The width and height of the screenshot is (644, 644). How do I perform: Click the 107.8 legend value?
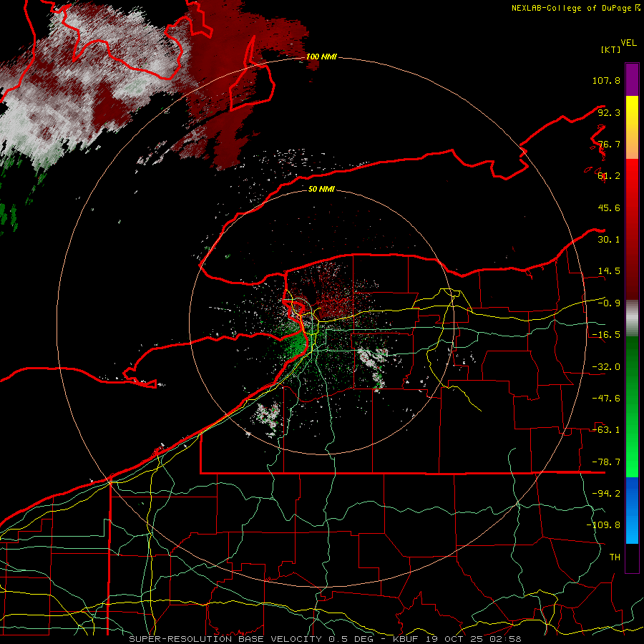(x=606, y=80)
